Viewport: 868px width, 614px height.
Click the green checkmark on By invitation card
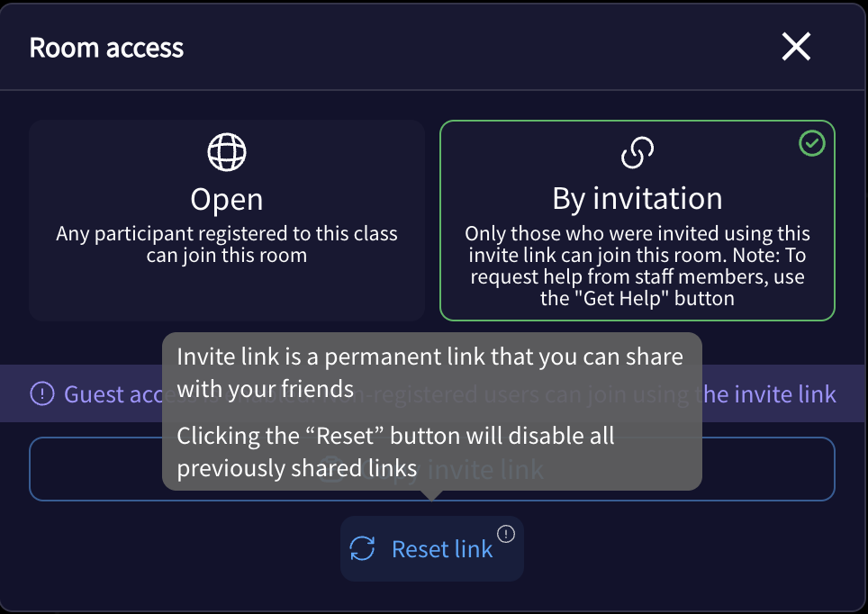pos(812,143)
